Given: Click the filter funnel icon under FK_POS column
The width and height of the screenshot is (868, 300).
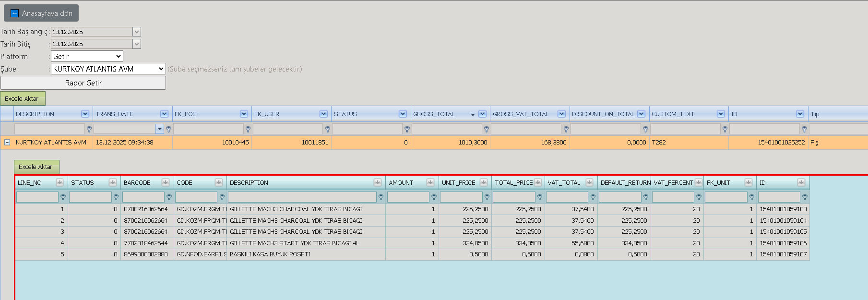Looking at the screenshot, I should click(x=248, y=129).
